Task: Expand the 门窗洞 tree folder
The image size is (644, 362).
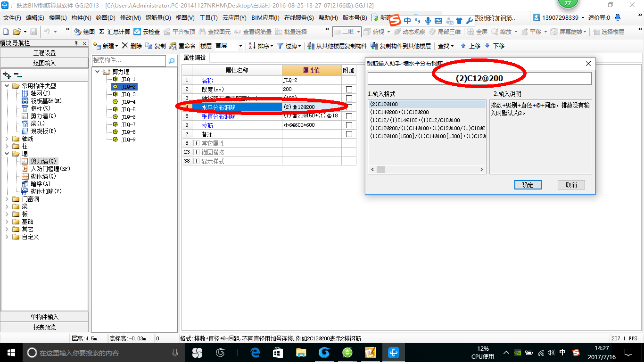Action: (7, 199)
